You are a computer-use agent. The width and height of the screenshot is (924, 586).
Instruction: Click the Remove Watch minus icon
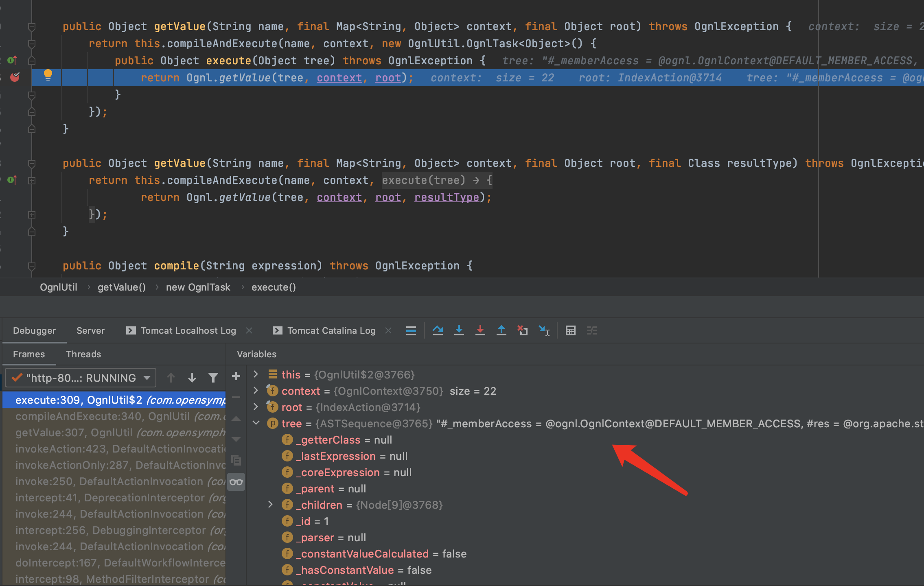(236, 397)
